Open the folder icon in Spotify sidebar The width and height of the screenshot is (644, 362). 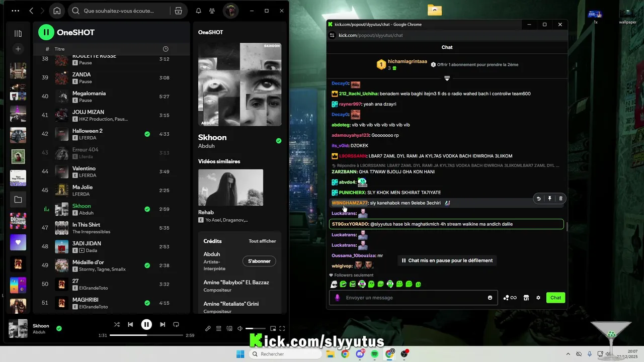[x=18, y=200]
